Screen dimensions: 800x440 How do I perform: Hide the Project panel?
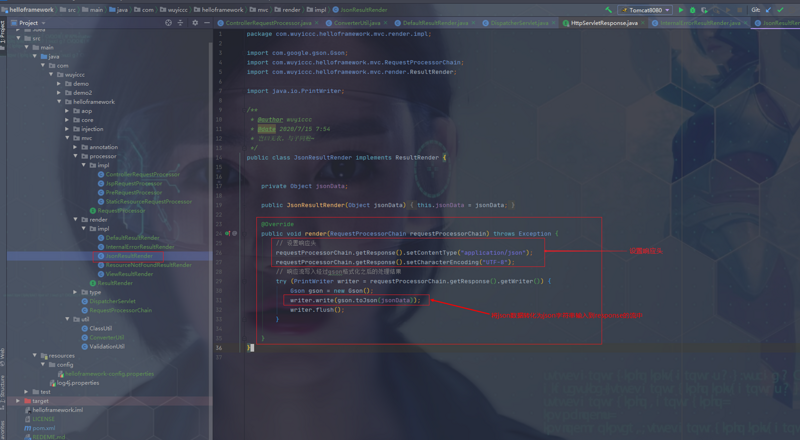point(207,23)
